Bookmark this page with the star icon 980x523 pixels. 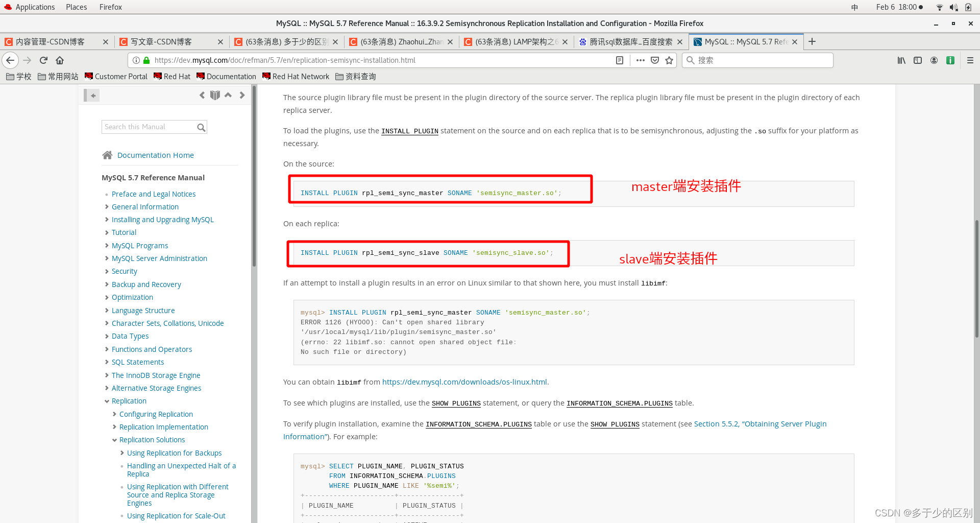coord(669,60)
